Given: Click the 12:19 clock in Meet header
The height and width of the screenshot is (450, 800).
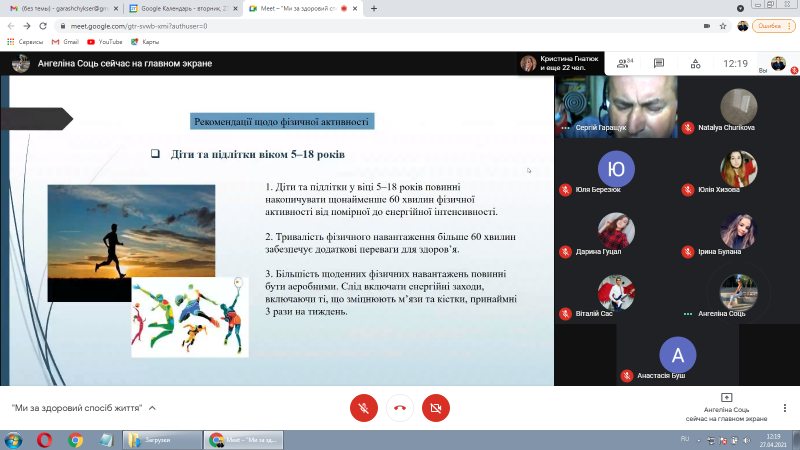Looking at the screenshot, I should click(x=735, y=63).
